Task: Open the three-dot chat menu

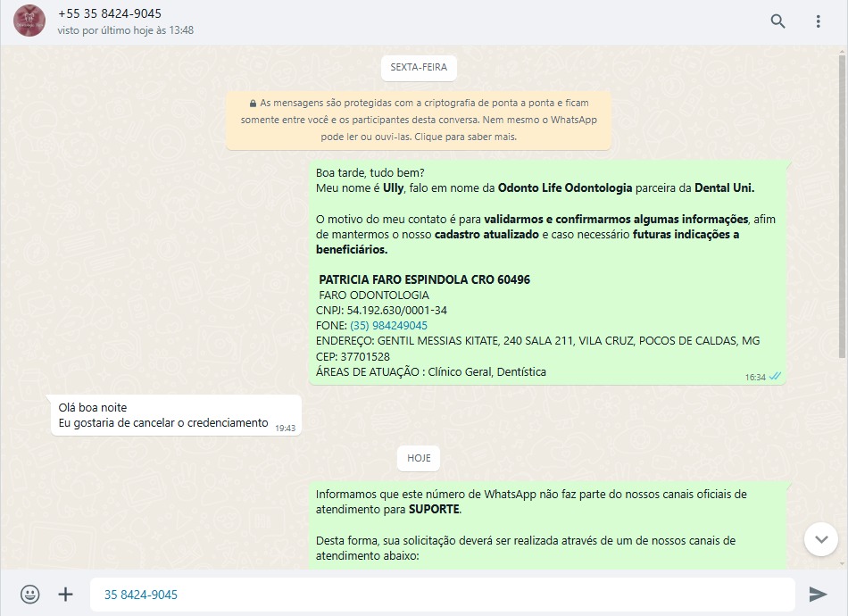Action: coord(819,21)
